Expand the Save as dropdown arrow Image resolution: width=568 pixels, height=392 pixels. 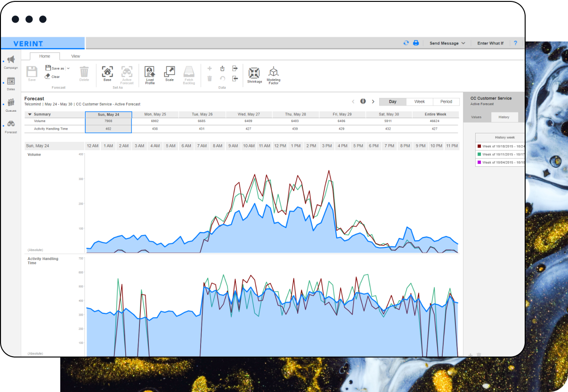[x=68, y=68]
